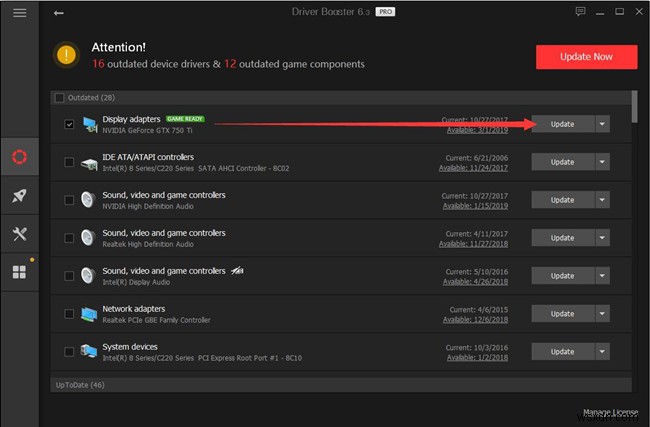Viewport: 650px width, 427px height.
Task: Uncheck the Display adapters checkbox
Action: pos(69,124)
